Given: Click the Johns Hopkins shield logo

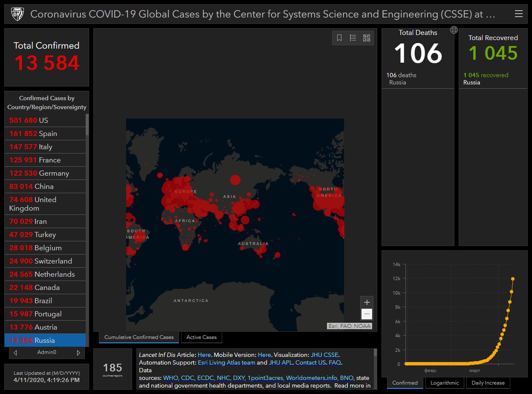Looking at the screenshot, I should coord(17,14).
